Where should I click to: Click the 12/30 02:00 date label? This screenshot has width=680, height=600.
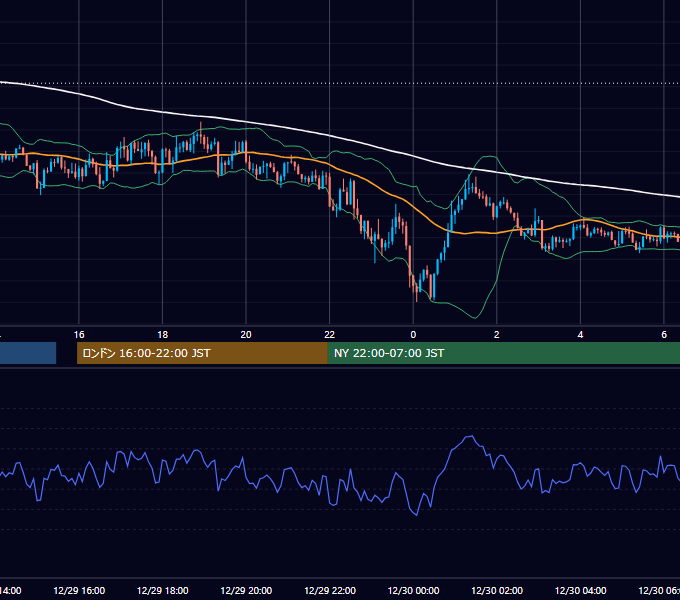pyautogui.click(x=497, y=590)
